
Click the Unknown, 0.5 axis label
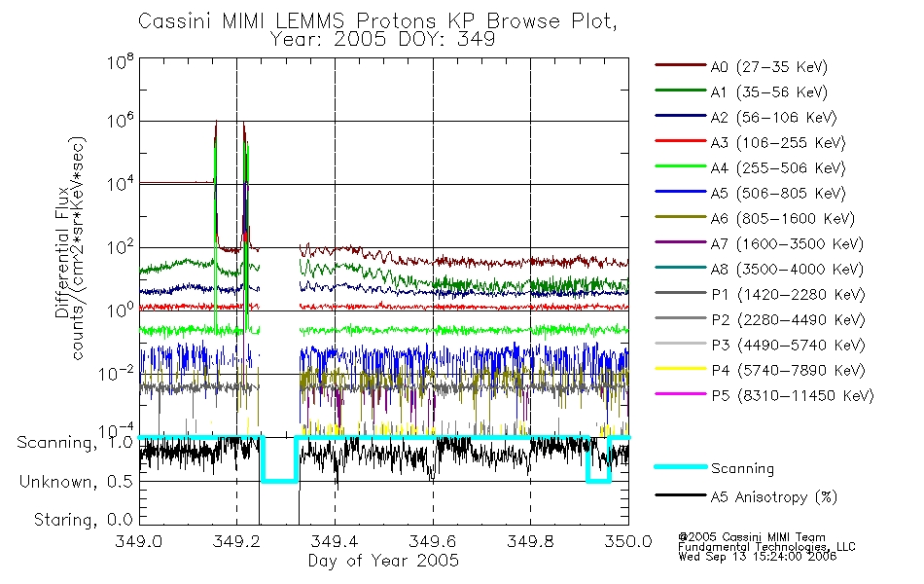point(77,482)
